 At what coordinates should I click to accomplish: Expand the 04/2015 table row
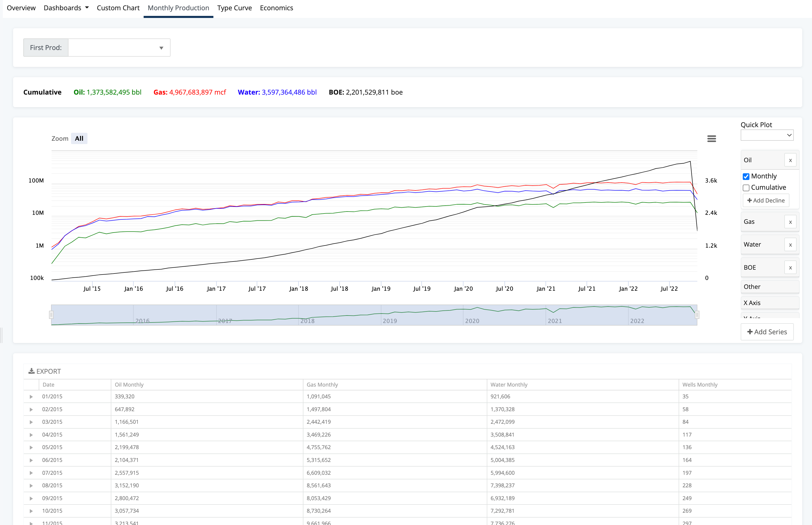(x=31, y=435)
